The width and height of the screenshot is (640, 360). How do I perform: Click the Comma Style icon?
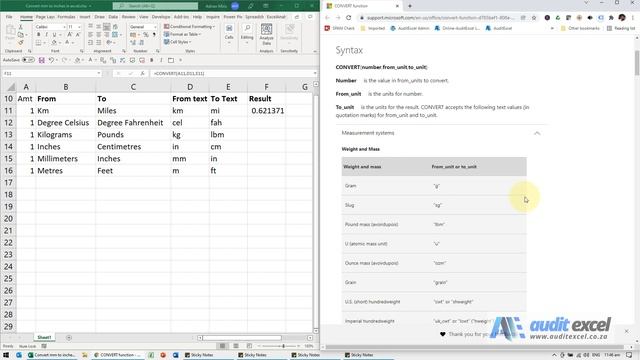(x=154, y=35)
